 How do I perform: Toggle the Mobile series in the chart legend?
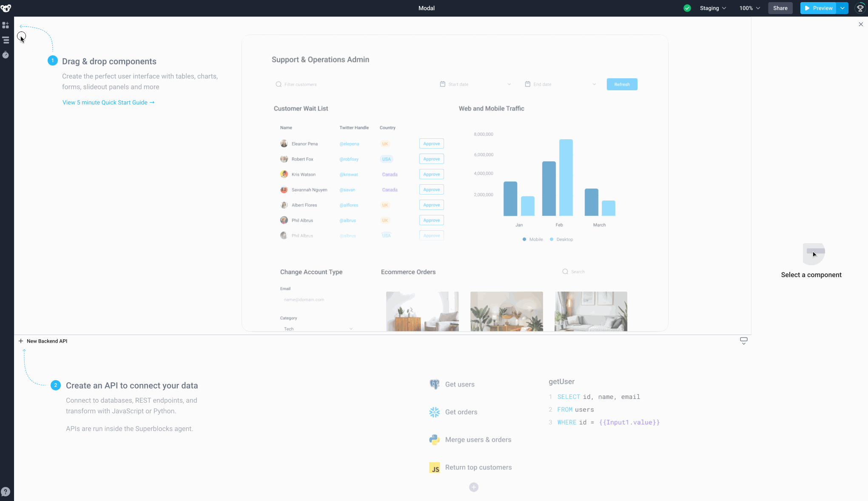532,239
